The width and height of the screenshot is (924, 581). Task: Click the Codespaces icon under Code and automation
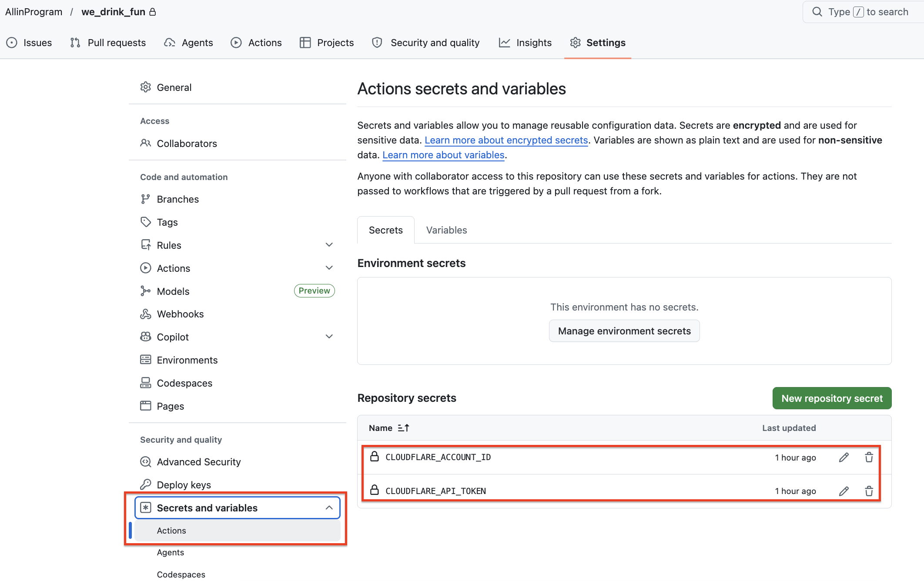[x=145, y=383]
